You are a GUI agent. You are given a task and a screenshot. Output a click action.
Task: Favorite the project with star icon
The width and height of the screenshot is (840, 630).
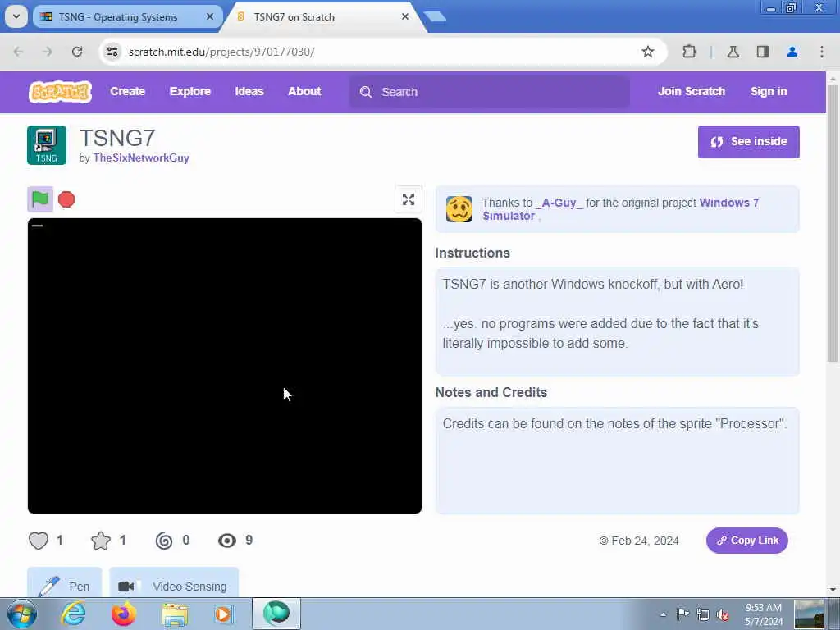coord(101,541)
